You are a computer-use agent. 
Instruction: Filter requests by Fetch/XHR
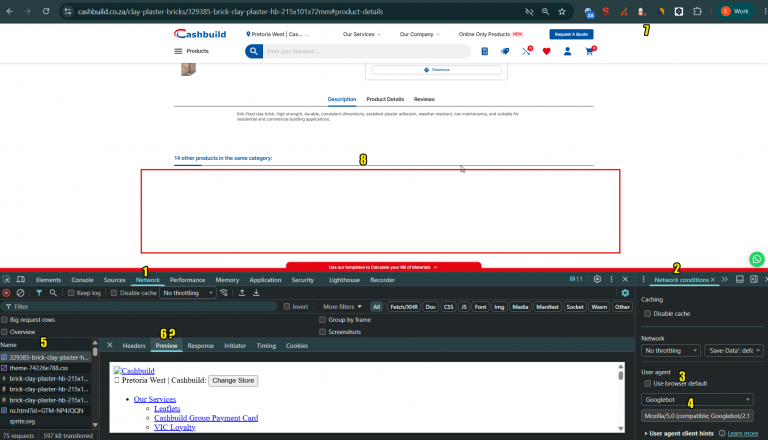pyautogui.click(x=404, y=307)
